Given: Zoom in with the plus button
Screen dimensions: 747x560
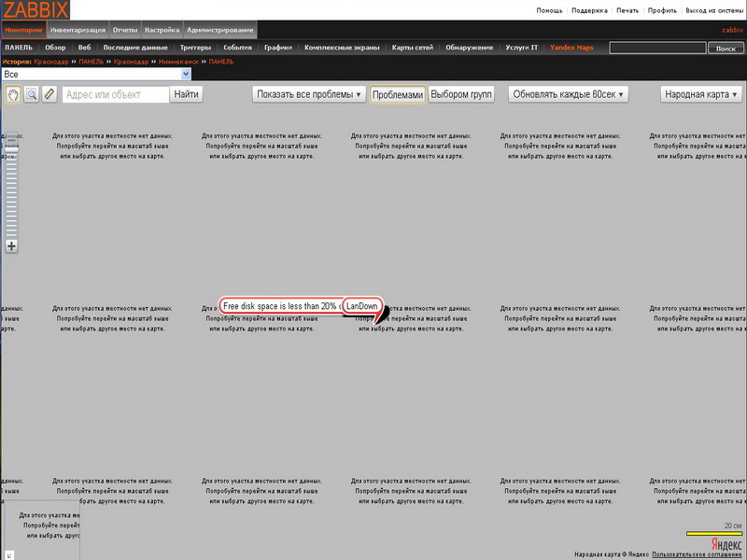Looking at the screenshot, I should pos(11,246).
